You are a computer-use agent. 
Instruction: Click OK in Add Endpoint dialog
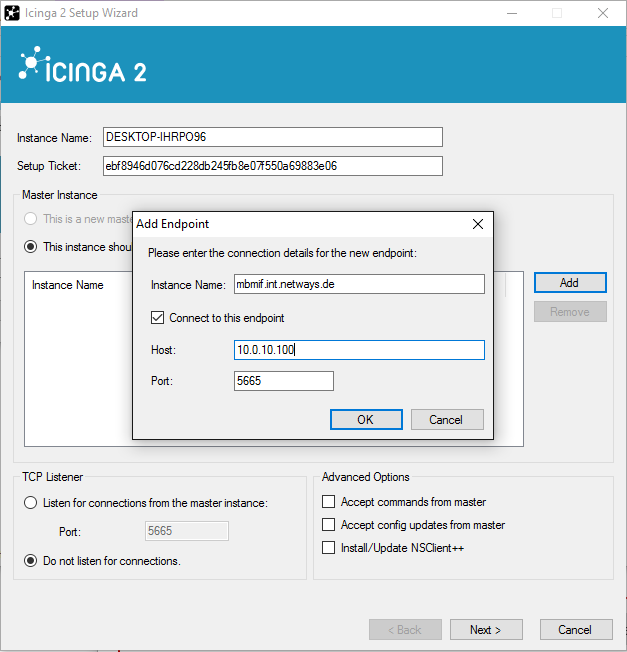366,420
